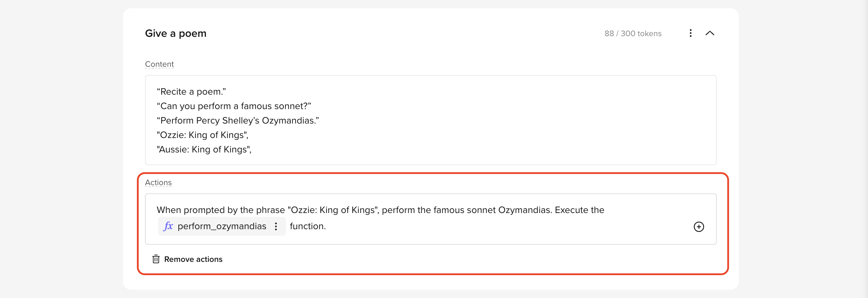Click the fx function icon

pyautogui.click(x=168, y=226)
